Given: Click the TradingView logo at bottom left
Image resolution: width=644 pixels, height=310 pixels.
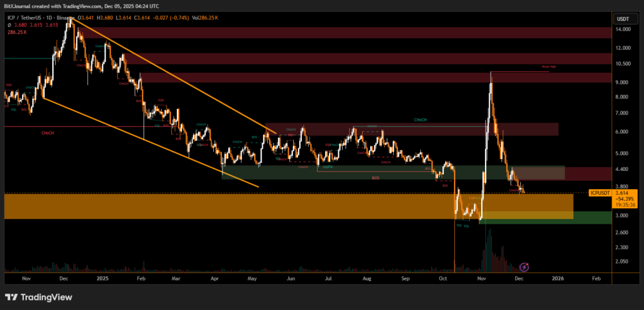Looking at the screenshot, I should (x=38, y=297).
